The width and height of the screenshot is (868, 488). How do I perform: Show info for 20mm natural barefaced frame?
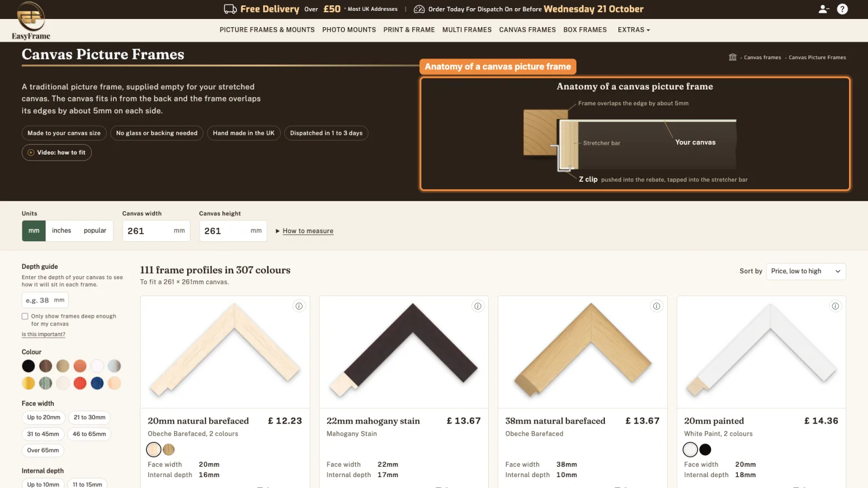pos(299,306)
